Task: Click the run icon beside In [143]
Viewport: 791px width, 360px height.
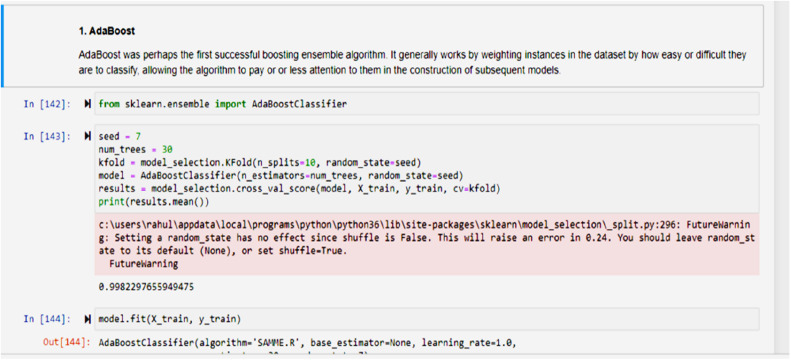Action: 88,137
